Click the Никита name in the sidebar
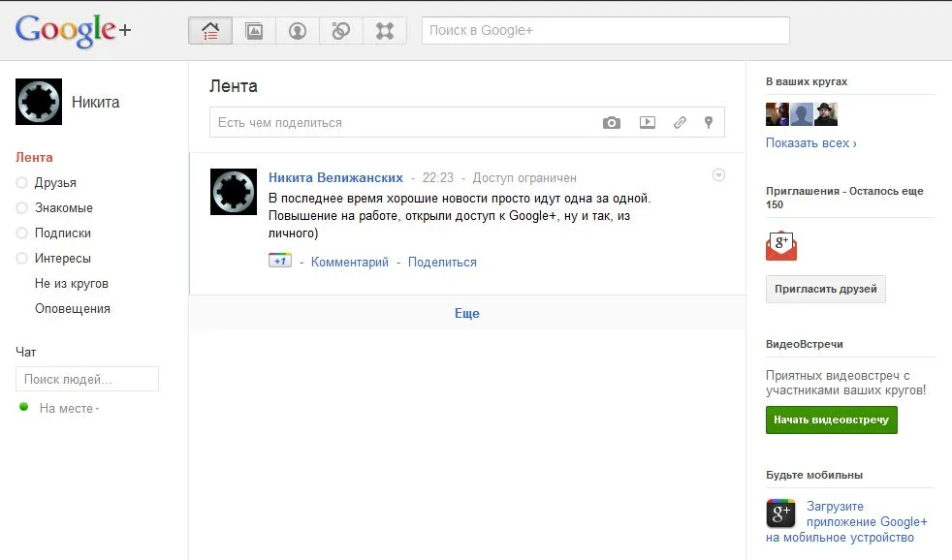 click(x=95, y=102)
